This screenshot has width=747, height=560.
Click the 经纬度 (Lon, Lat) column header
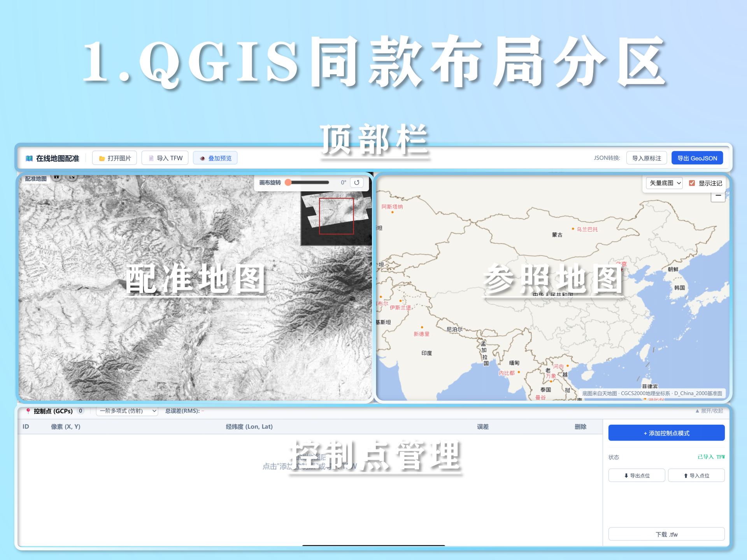[x=249, y=427]
